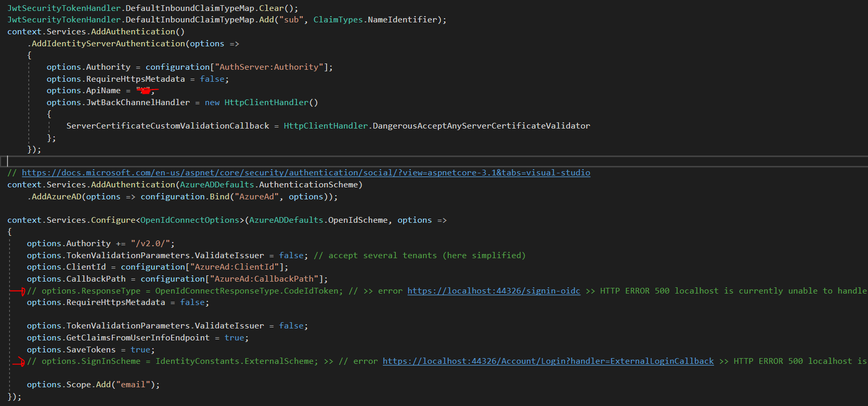Click the red arrow beside the SignInScheme comment
868x406 pixels.
19,362
